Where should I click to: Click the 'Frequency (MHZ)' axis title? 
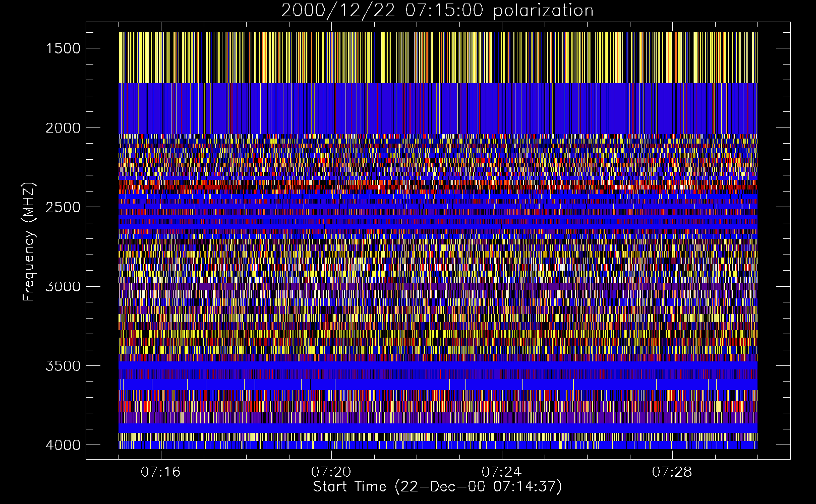(x=29, y=242)
